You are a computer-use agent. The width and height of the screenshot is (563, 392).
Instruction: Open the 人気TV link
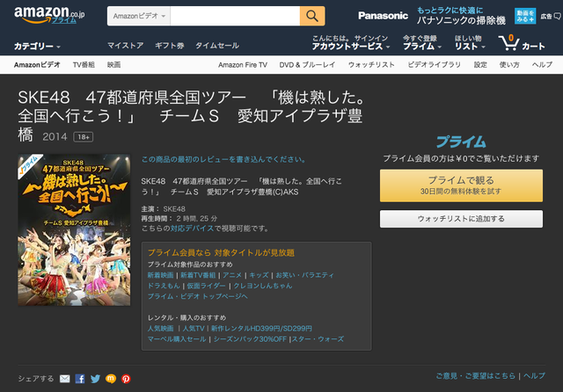coord(194,329)
